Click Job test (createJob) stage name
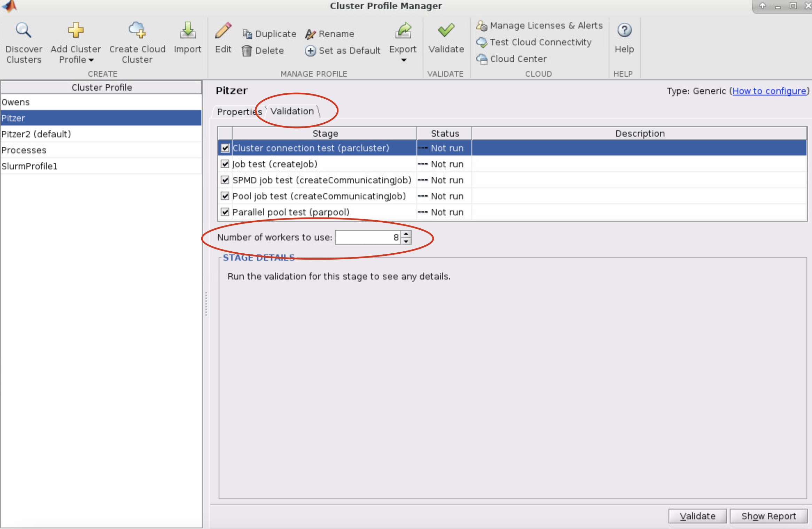 click(275, 164)
